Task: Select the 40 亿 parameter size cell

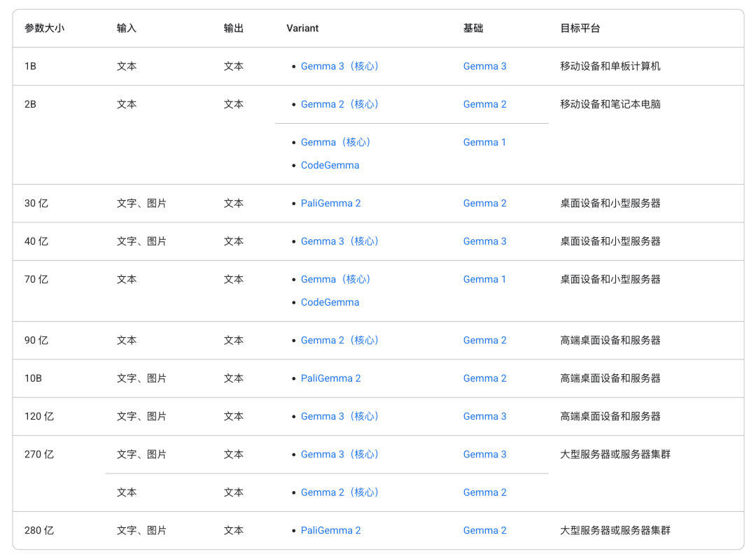Action: pyautogui.click(x=36, y=241)
